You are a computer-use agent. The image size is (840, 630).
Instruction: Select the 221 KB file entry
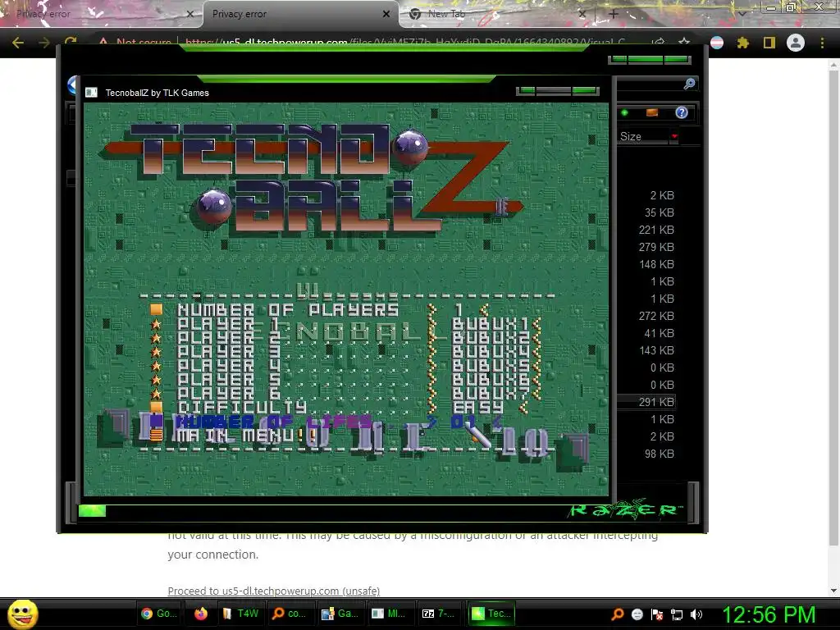pos(656,230)
